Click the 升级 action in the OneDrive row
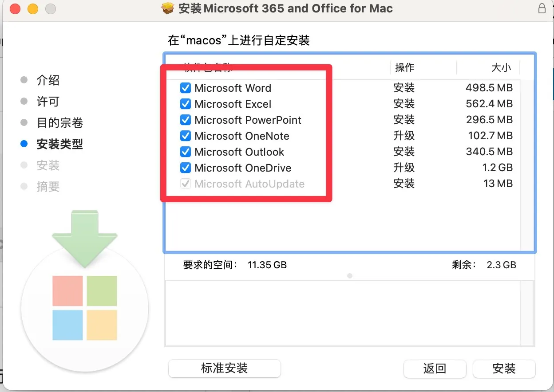This screenshot has width=554, height=392. pos(404,168)
